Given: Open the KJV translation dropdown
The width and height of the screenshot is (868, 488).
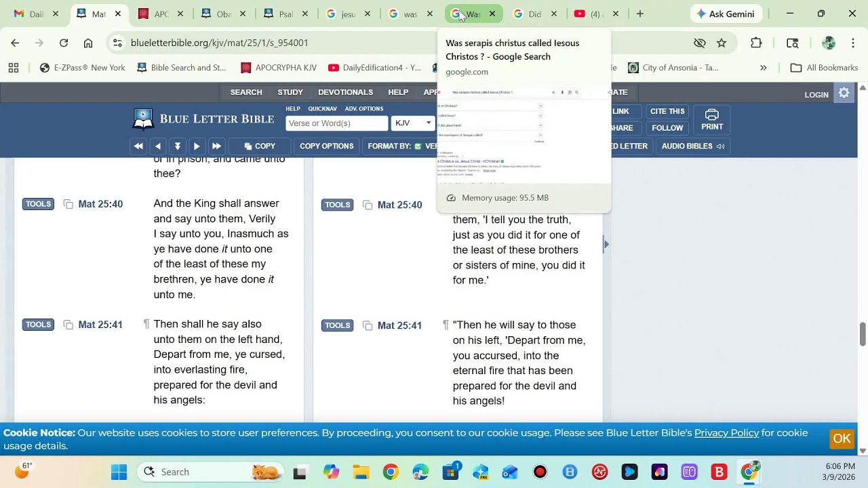Looking at the screenshot, I should pos(413,123).
